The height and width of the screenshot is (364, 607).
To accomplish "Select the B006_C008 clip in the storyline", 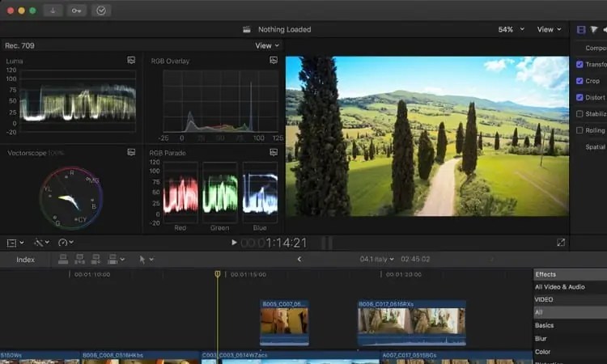I will tap(140, 358).
